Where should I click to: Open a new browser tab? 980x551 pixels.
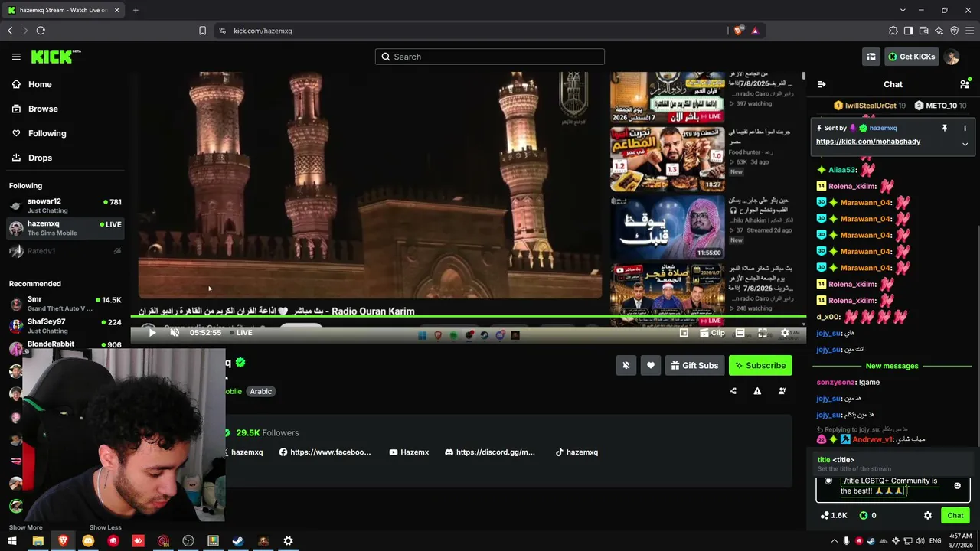(136, 10)
